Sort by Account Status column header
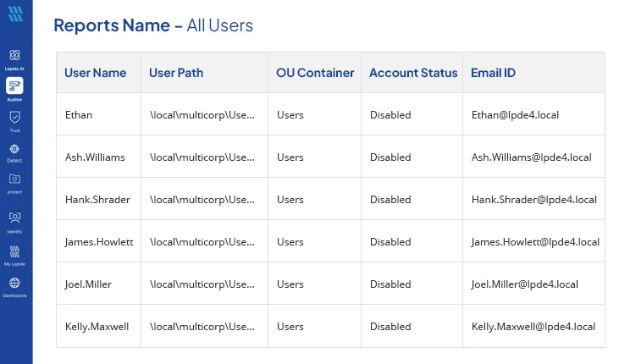619x364 pixels. coord(413,73)
